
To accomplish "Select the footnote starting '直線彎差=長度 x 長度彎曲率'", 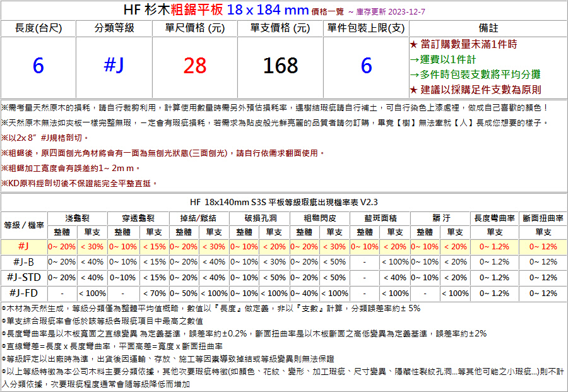I will click(112, 347).
